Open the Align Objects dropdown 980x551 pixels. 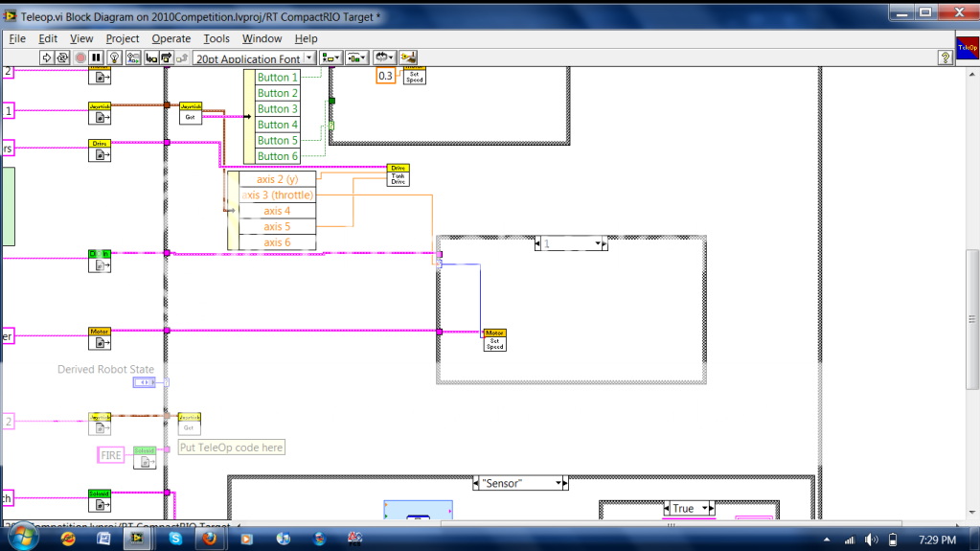click(331, 58)
